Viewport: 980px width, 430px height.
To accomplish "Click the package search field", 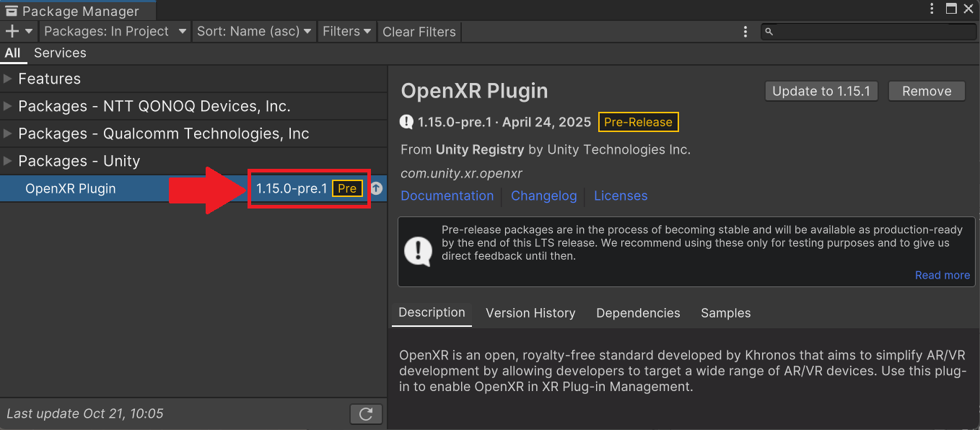I will pos(869,32).
